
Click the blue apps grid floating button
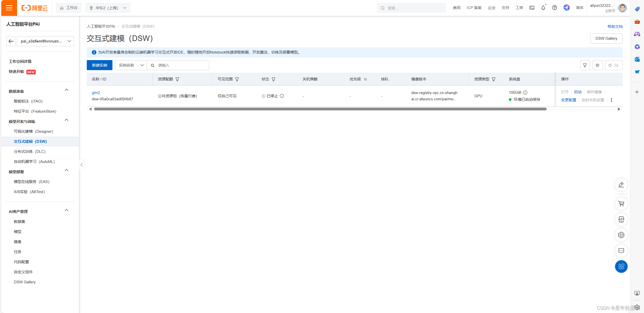click(x=621, y=266)
